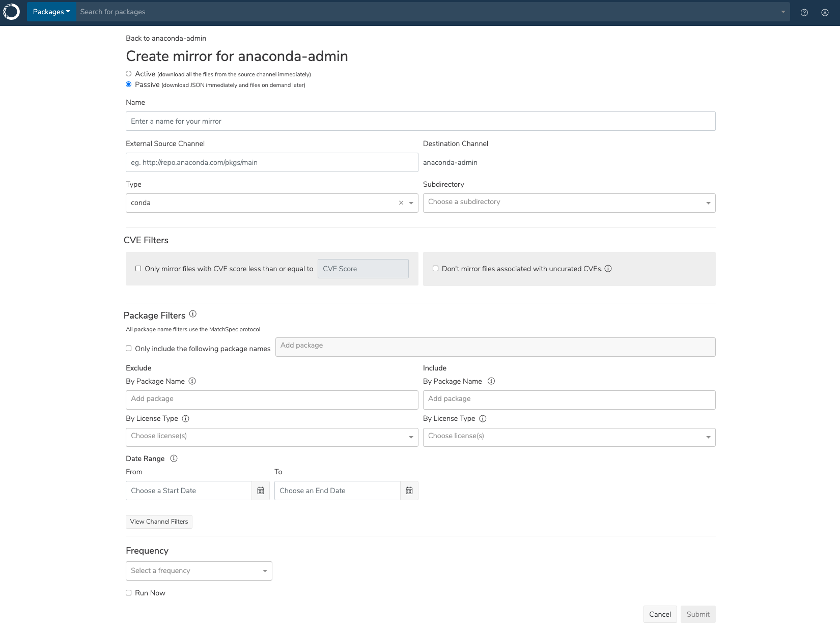Clear the conda type selection with X
Screen dimensions: 840x630
point(401,203)
